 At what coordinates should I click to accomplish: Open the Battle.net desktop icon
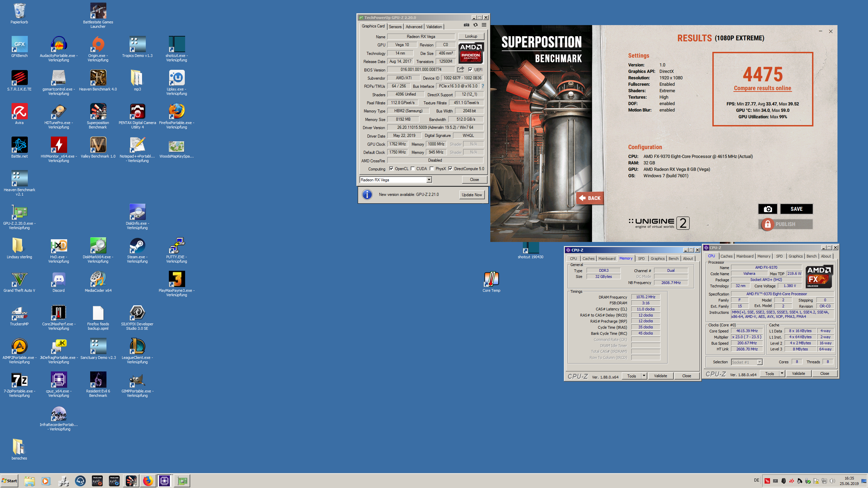click(x=19, y=148)
